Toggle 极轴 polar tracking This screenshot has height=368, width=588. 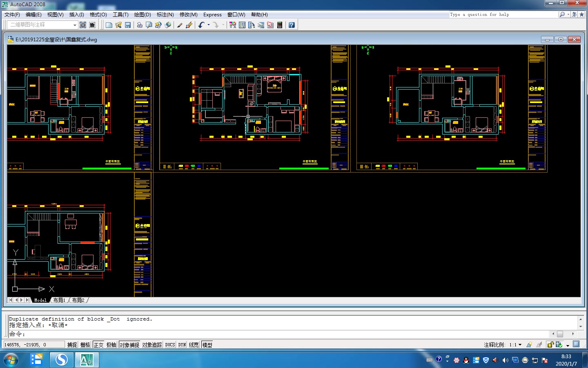click(111, 345)
